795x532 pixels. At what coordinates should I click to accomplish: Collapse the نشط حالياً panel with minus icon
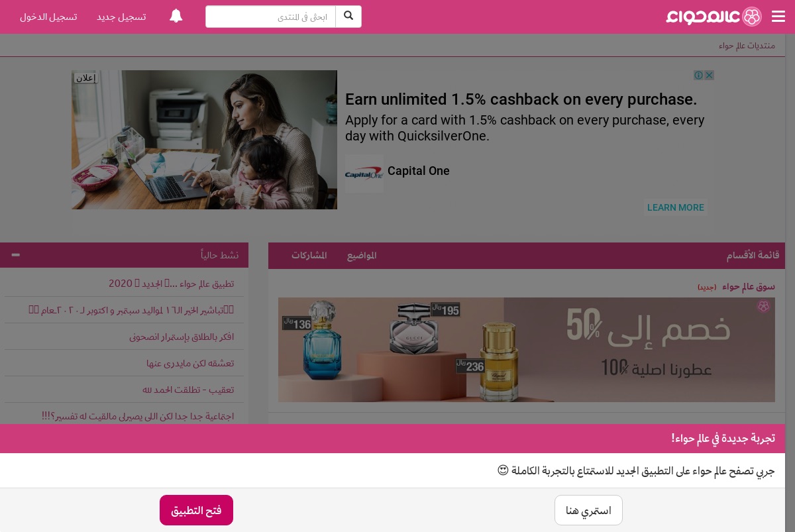point(15,254)
